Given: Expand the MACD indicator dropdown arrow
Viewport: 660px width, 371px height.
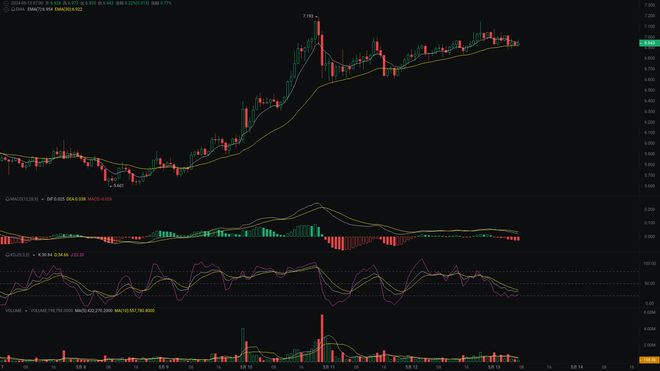Looking at the screenshot, I should (43, 199).
